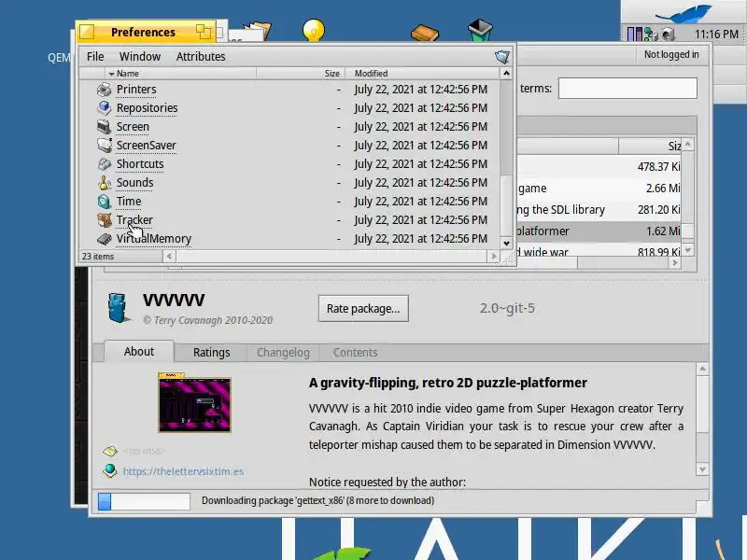Screen dimensions: 747x560
Task: Click the right arrow of Preferences horizontal scrollbar
Action: click(x=494, y=256)
